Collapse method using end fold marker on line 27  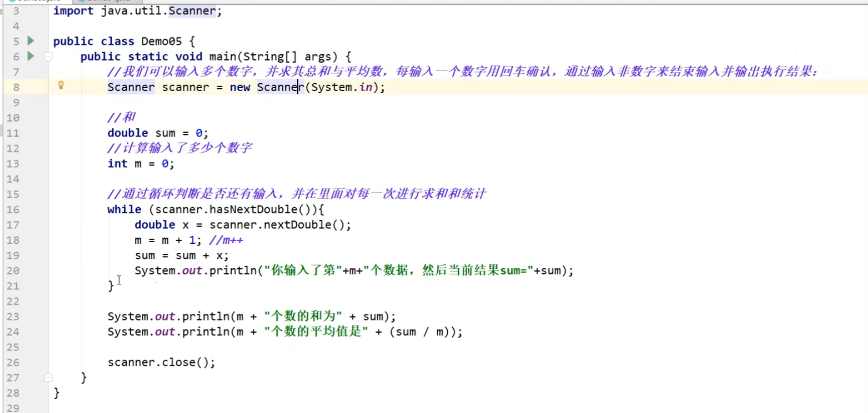click(x=48, y=378)
